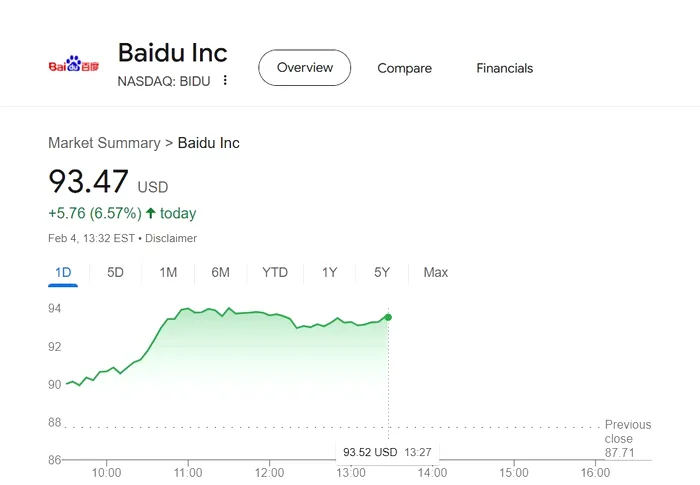Select the 1D time range
The image size is (700, 485).
point(63,272)
